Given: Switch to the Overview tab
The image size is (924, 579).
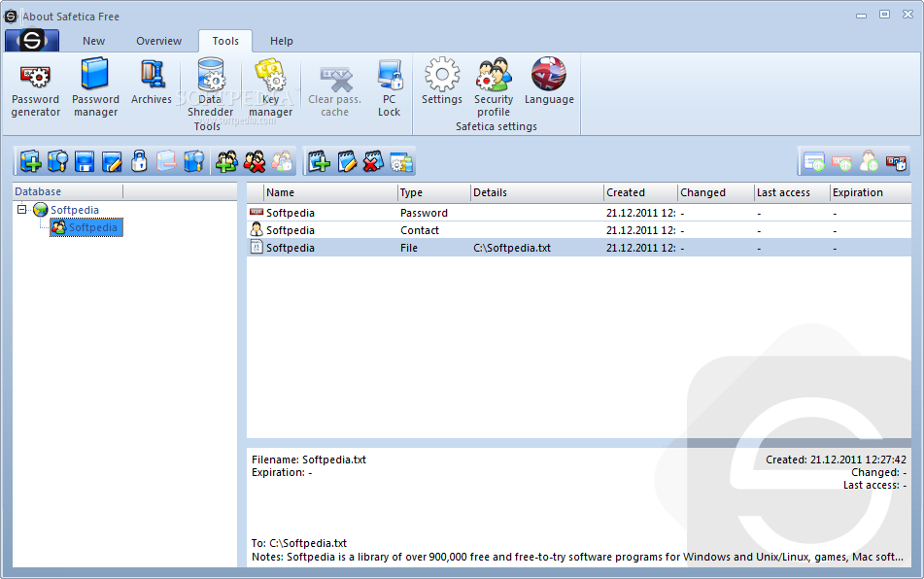Looking at the screenshot, I should click(159, 41).
